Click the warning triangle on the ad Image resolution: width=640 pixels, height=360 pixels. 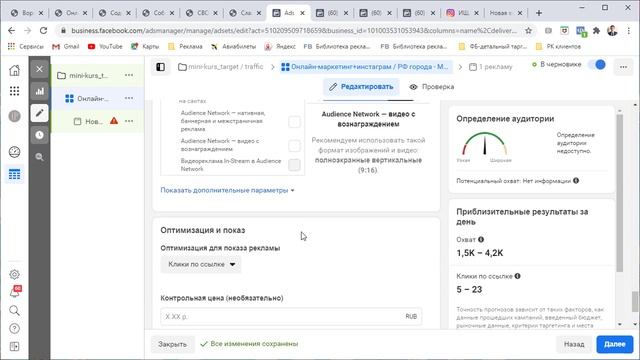point(114,121)
